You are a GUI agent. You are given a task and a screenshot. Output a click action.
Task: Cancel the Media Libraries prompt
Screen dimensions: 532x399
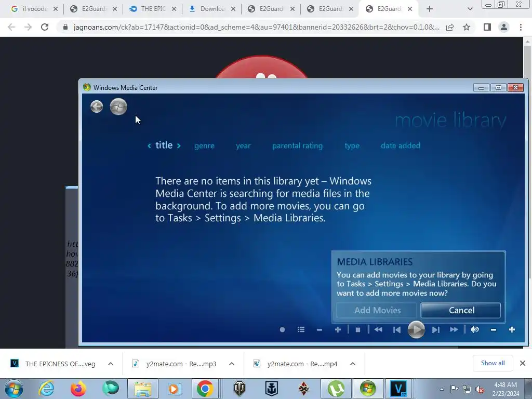[x=461, y=310]
